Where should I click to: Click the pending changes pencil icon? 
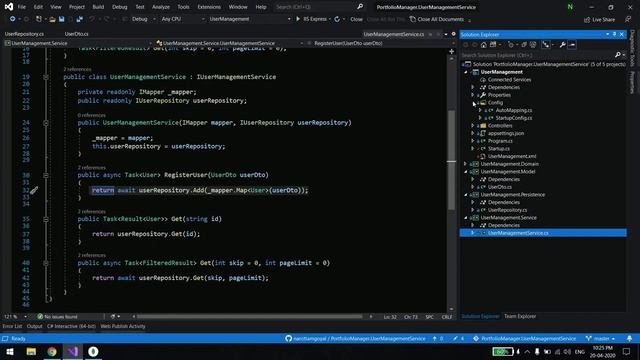(455, 338)
